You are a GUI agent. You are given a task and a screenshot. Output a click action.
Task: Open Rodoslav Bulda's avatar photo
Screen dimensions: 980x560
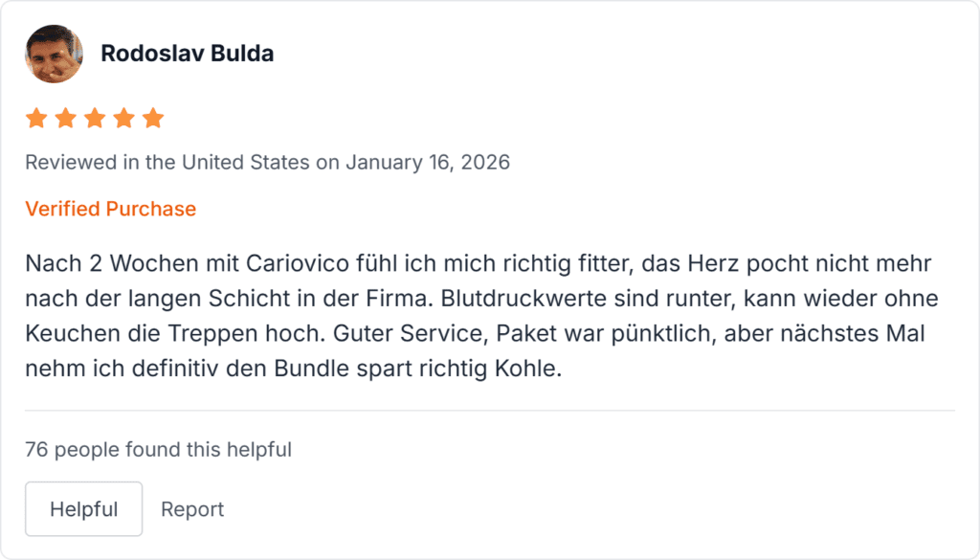click(x=54, y=54)
